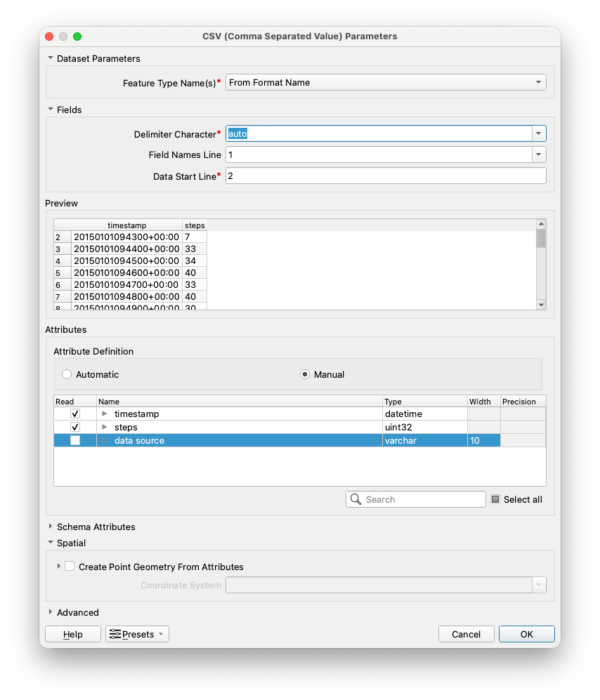Collapse the Fields section
The image size is (600, 700).
pos(51,110)
